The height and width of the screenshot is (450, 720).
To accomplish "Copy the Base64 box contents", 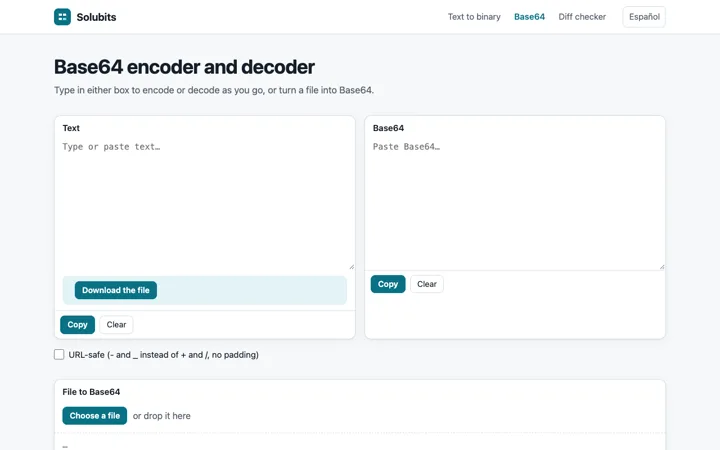I will pos(388,284).
